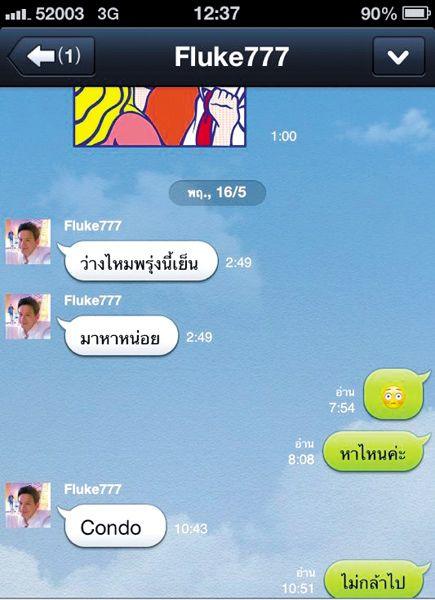Open the pop-art image message
The width and height of the screenshot is (435, 600).
pos(160,116)
